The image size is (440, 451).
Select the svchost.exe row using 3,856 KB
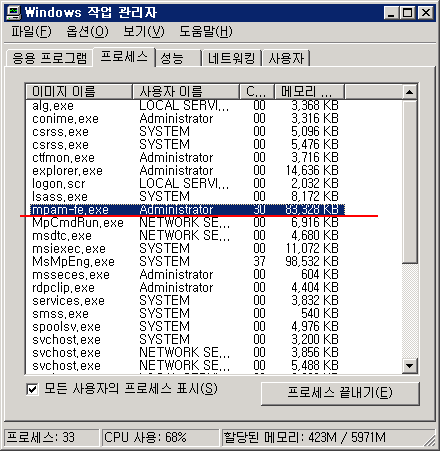coord(185,353)
